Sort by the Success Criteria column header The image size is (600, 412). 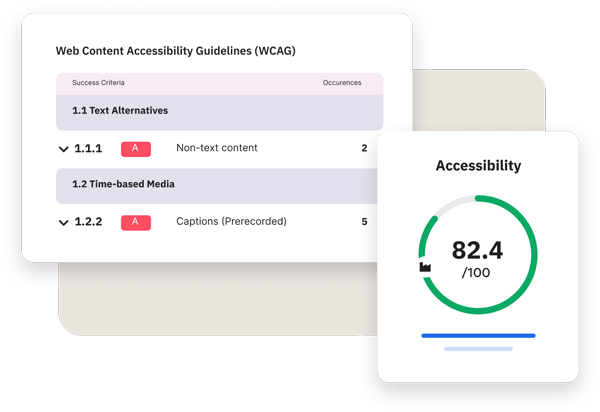(x=98, y=82)
